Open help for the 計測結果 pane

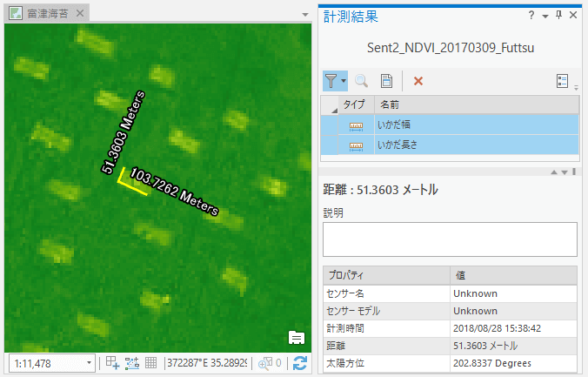[x=531, y=17]
